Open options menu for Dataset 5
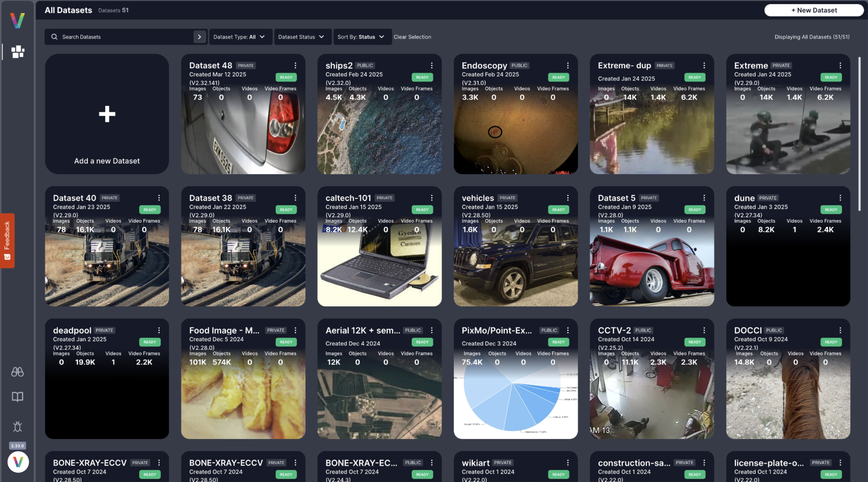The height and width of the screenshot is (482, 868). 704,198
